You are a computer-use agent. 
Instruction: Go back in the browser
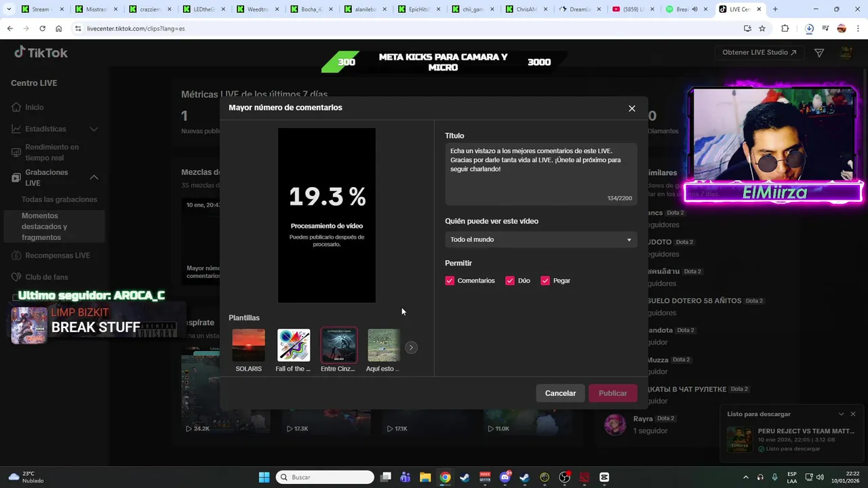click(x=9, y=28)
